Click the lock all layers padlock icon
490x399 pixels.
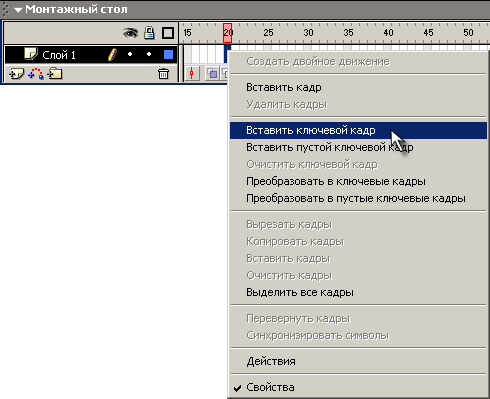[149, 33]
